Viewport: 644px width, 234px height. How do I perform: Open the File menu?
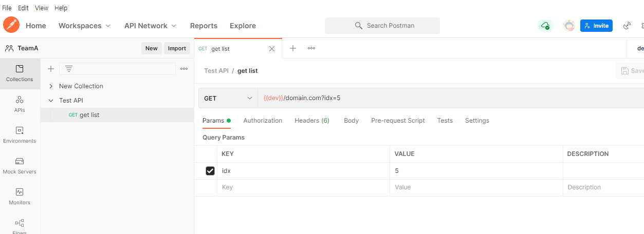tap(7, 8)
